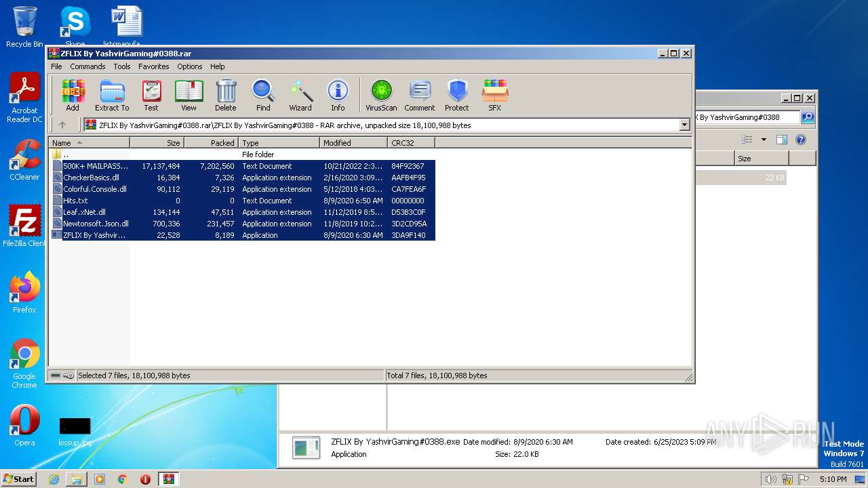The height and width of the screenshot is (488, 868).
Task: Expand the archive path dropdown
Action: pyautogui.click(x=684, y=125)
